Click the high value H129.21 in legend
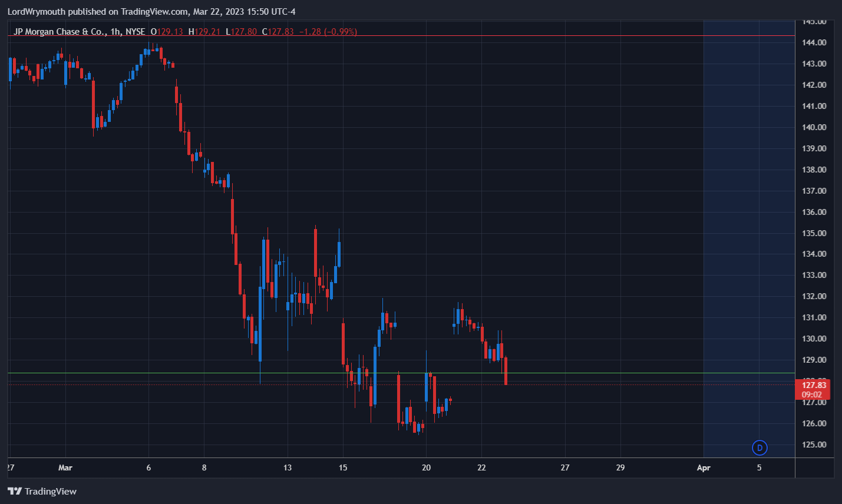The image size is (842, 504). click(x=204, y=32)
